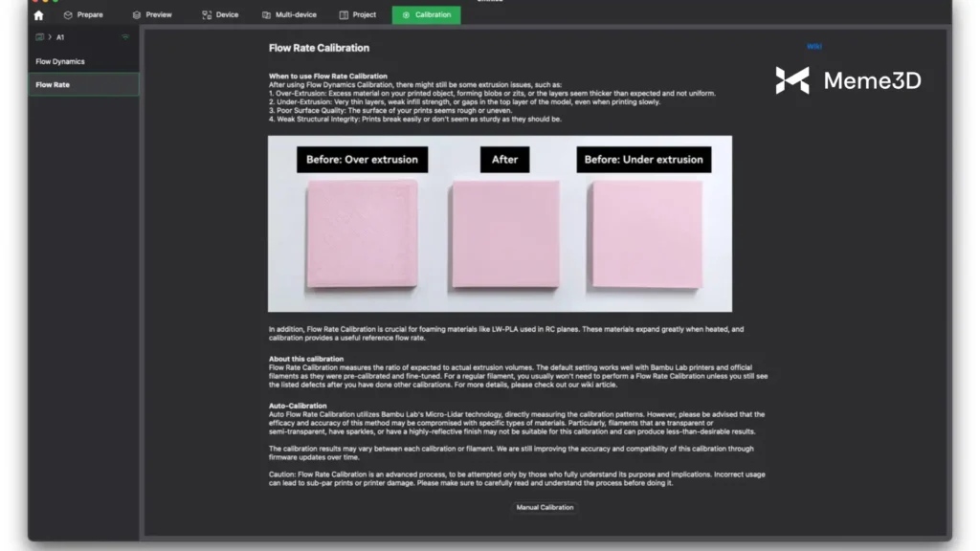Switch to the Project tab
This screenshot has height=551, width=980.
tap(358, 15)
